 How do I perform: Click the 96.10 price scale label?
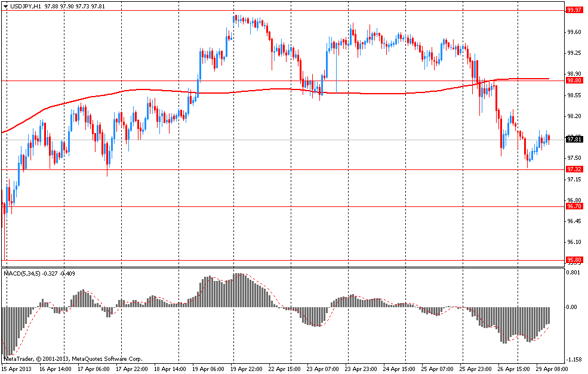click(574, 242)
